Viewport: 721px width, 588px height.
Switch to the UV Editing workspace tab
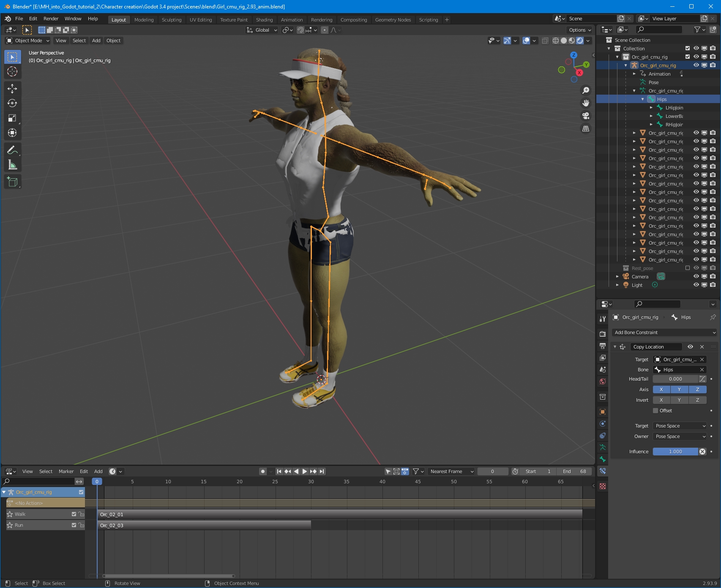201,20
